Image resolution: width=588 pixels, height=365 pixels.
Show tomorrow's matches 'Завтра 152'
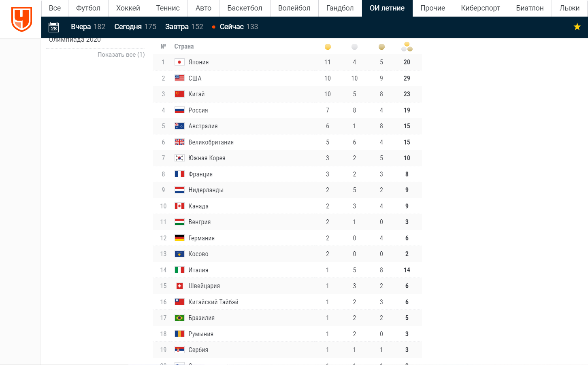click(x=184, y=27)
